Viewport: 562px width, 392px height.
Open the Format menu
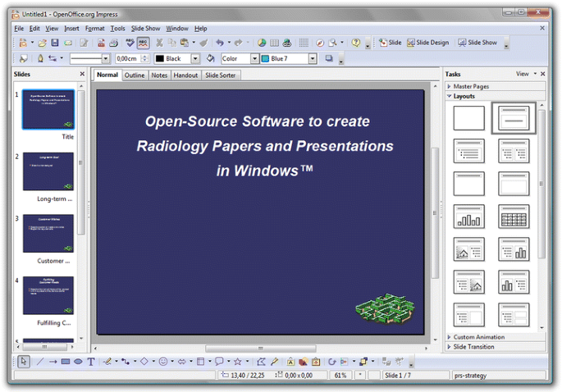point(94,29)
